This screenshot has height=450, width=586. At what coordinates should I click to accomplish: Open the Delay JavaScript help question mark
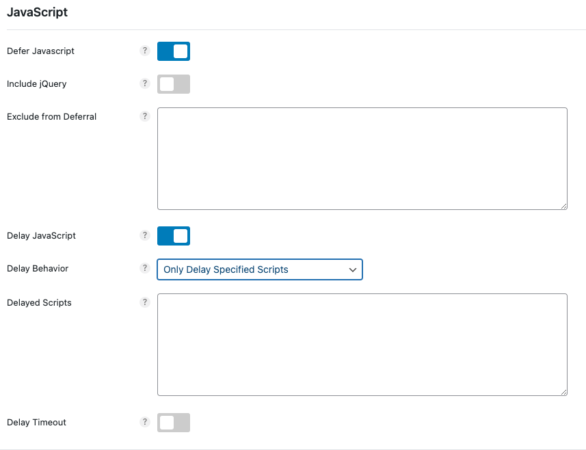[x=145, y=235]
